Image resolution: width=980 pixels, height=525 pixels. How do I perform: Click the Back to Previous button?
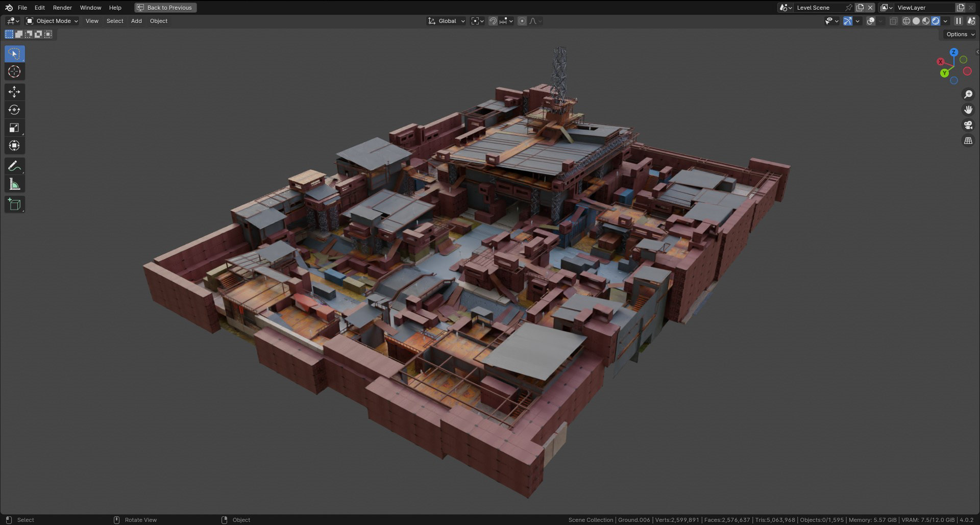point(165,8)
